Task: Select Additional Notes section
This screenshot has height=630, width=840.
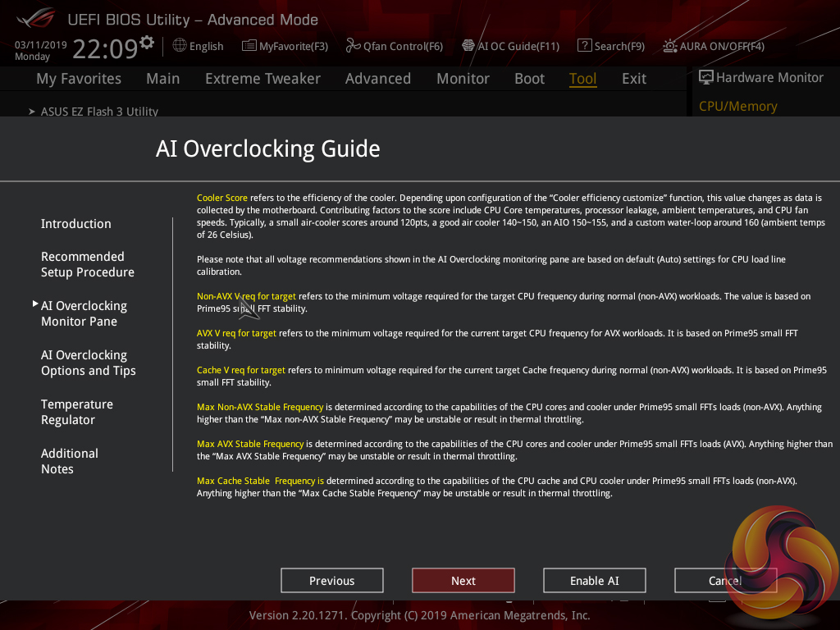Action: tap(70, 461)
